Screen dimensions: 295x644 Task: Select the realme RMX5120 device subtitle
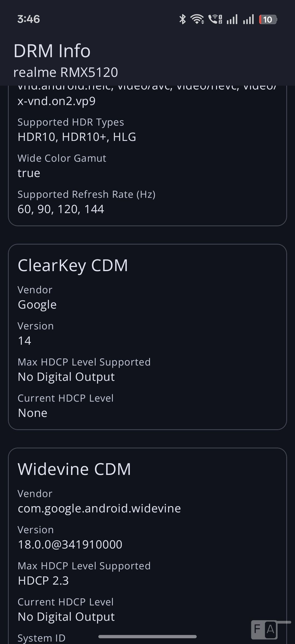coord(66,72)
